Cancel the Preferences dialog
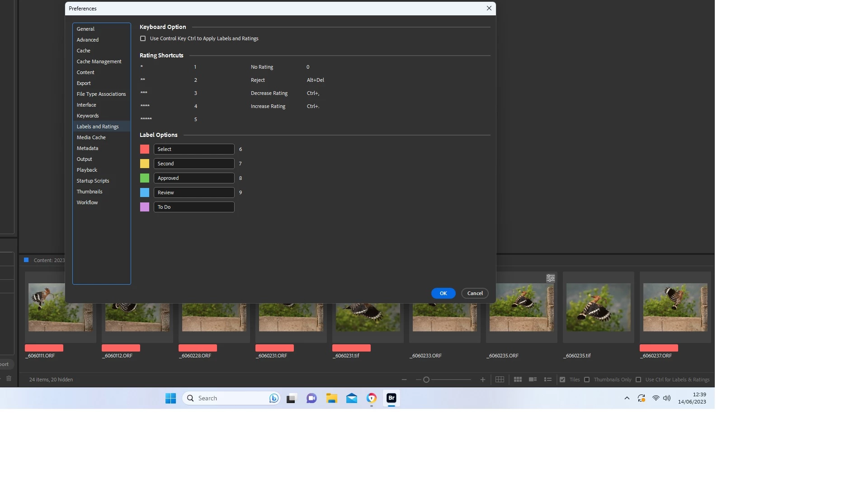Viewport: 868px width, 488px height. pos(475,293)
